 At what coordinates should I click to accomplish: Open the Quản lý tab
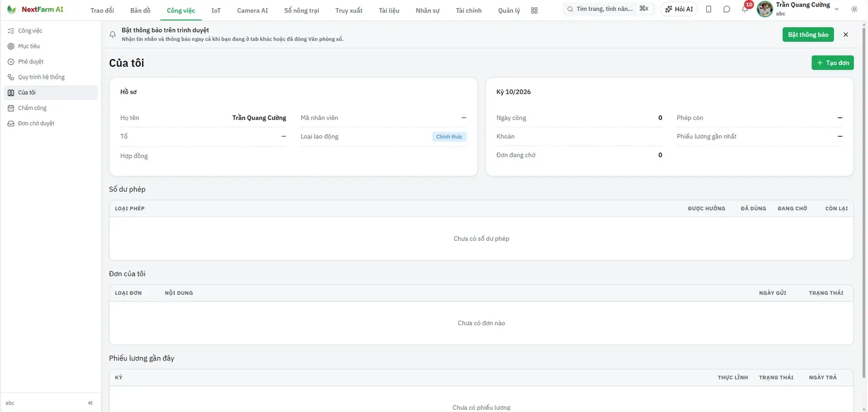click(509, 10)
